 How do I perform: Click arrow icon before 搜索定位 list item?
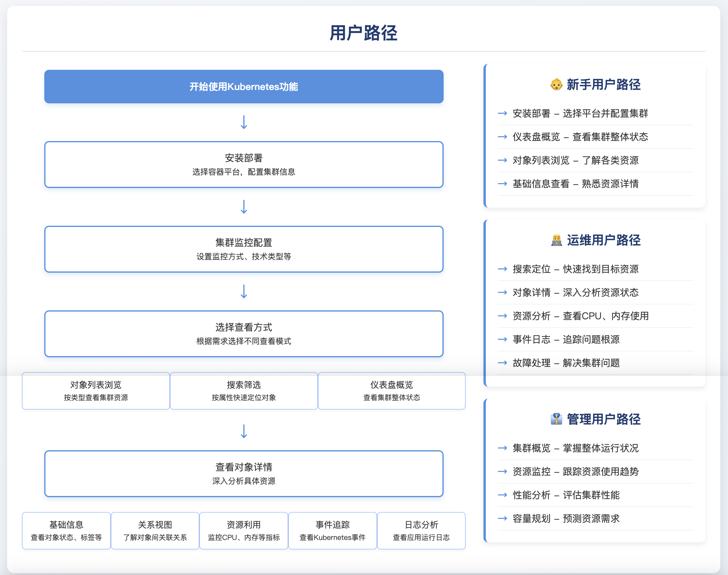(x=502, y=269)
